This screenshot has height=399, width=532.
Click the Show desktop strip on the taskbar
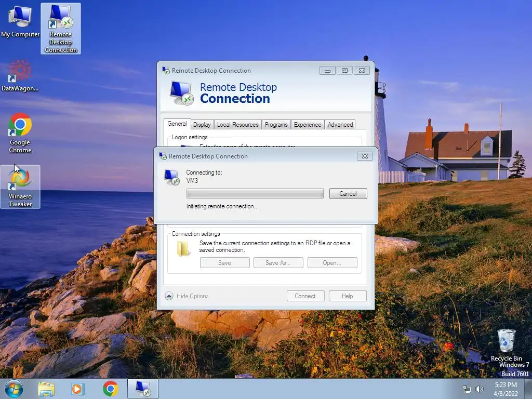[x=528, y=389]
